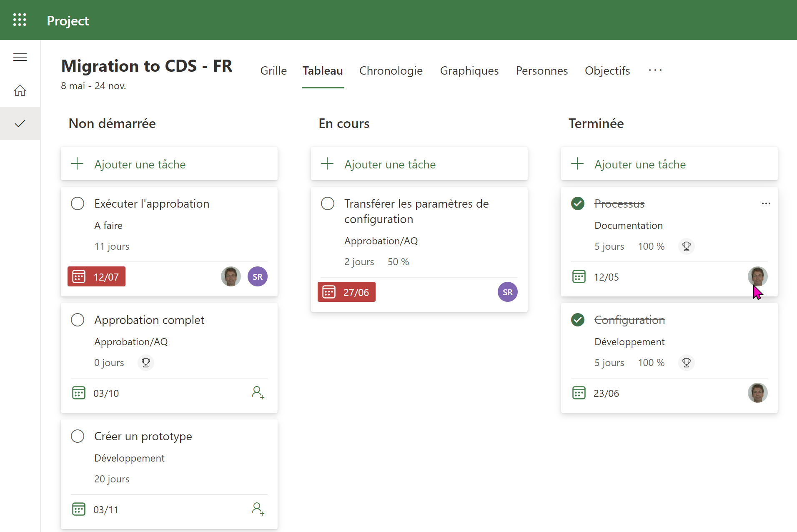Click the Home icon in the sidebar
Screen dimensions: 797x532
pos(20,90)
